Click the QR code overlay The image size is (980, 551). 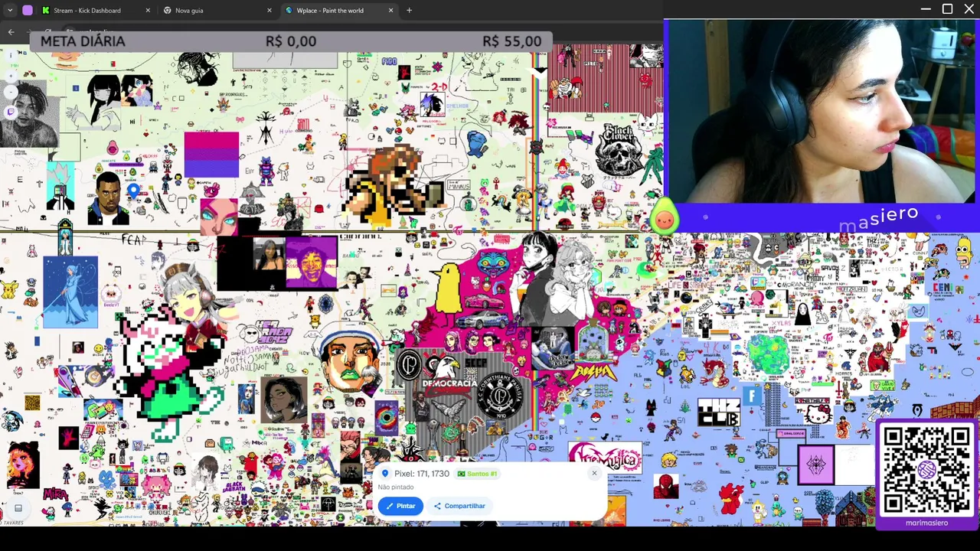click(926, 470)
